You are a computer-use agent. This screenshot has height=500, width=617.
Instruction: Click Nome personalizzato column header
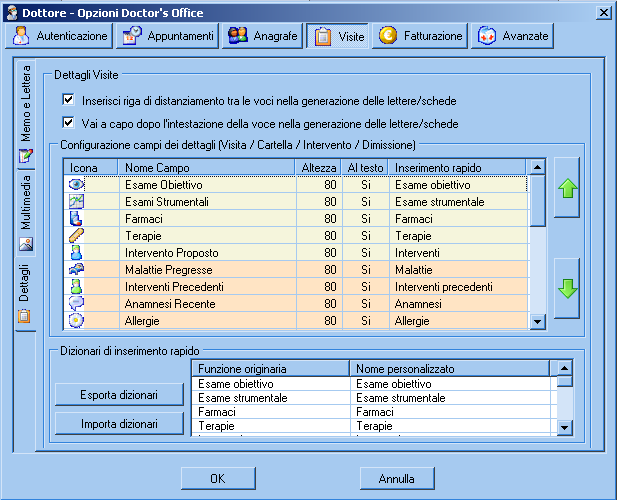pyautogui.click(x=449, y=369)
